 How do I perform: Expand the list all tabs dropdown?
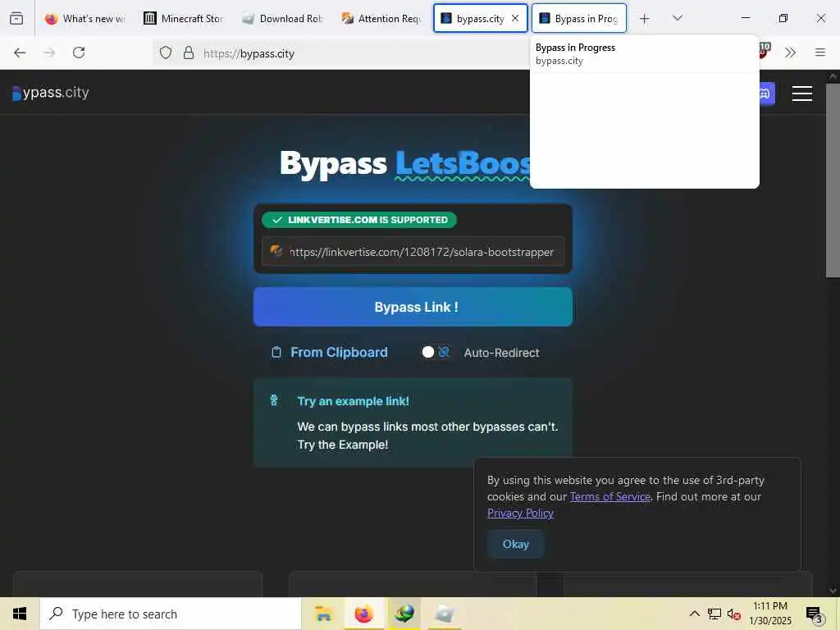tap(678, 18)
